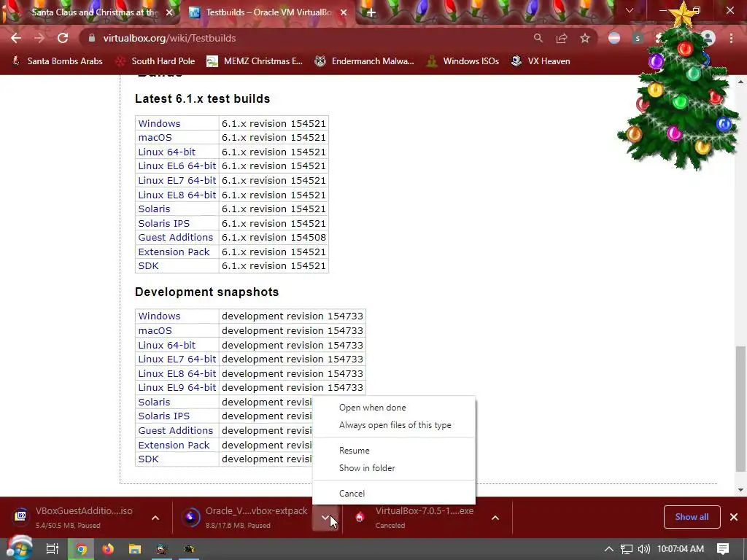This screenshot has height=560, width=747.
Task: Click the page vertical scrollbar thumb
Action: (740, 409)
